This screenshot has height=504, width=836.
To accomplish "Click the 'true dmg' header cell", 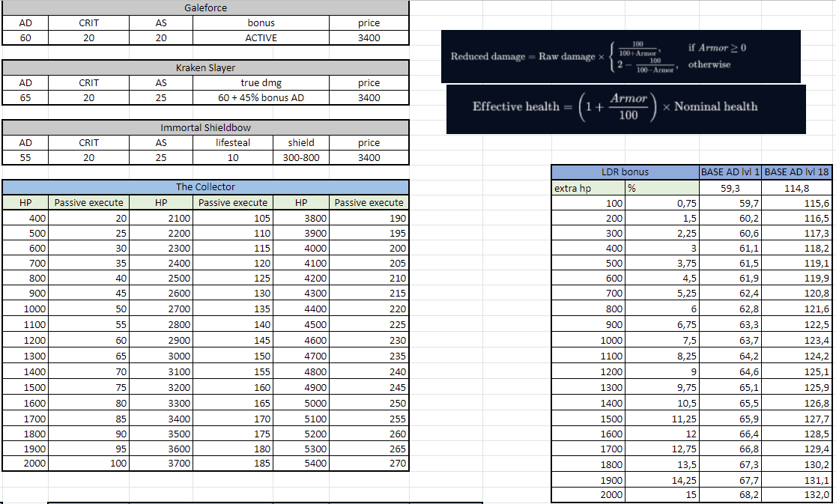I will (261, 82).
